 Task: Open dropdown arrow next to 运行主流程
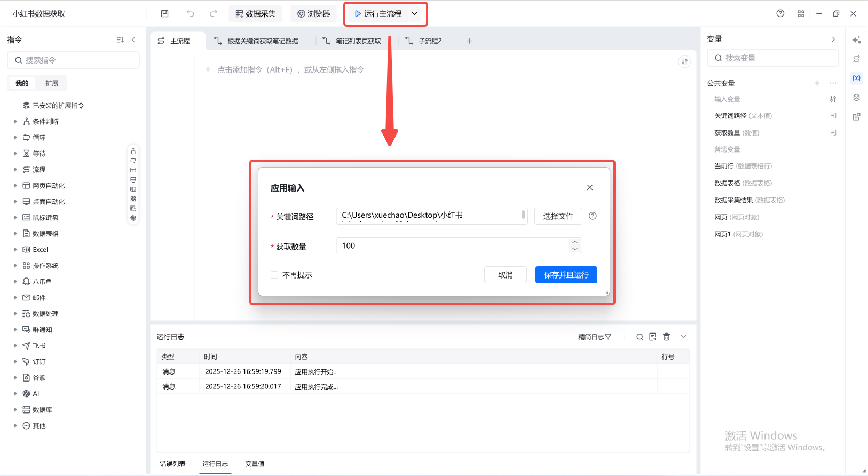(415, 14)
